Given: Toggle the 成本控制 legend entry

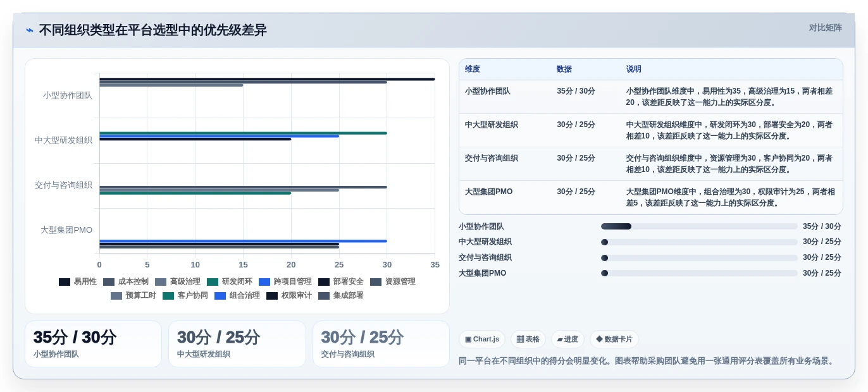Looking at the screenshot, I should [x=126, y=282].
